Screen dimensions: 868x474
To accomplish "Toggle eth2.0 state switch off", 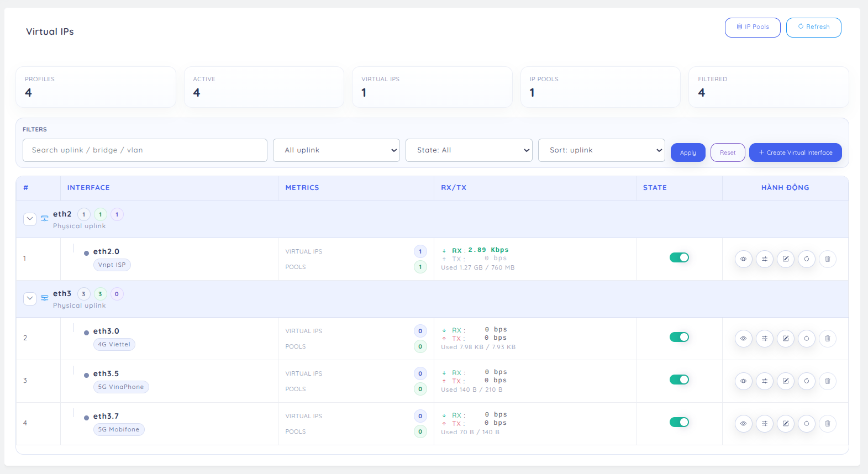I will (679, 257).
